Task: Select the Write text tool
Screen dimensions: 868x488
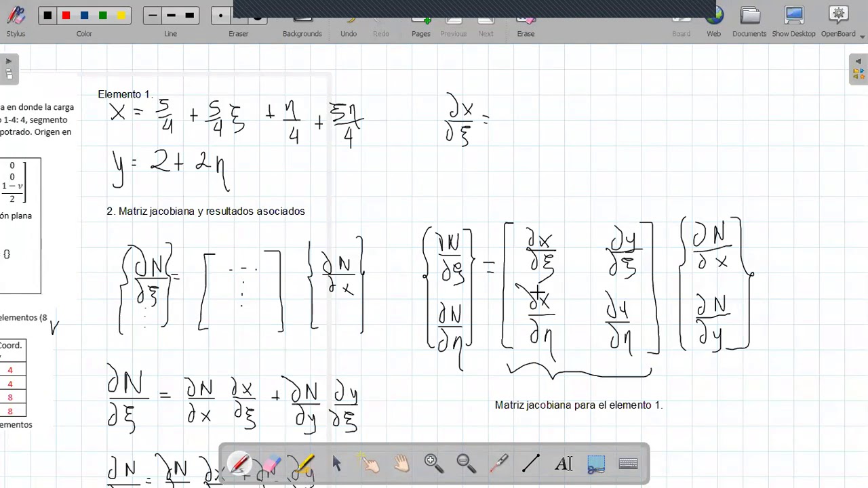Action: tap(564, 464)
